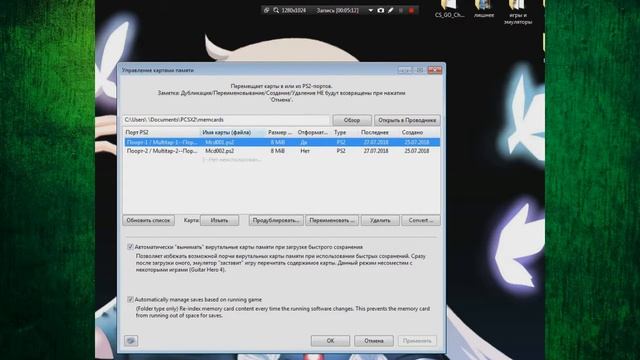Click «Открыть в Проводнике» button

(x=407, y=120)
